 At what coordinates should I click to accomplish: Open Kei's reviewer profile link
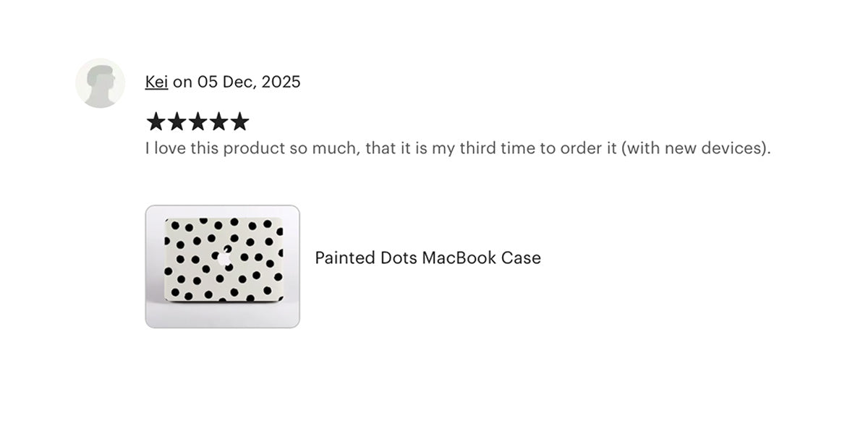click(156, 82)
